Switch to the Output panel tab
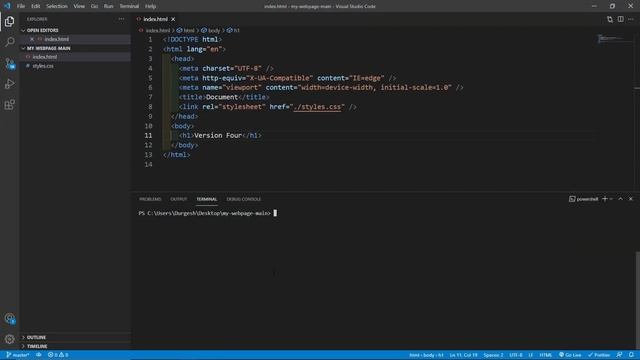 tap(178, 199)
